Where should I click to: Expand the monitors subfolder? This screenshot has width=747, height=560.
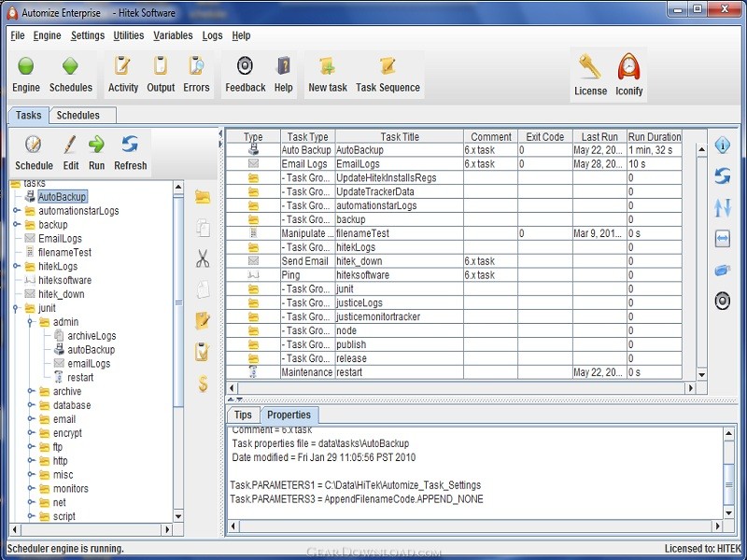tap(31, 488)
